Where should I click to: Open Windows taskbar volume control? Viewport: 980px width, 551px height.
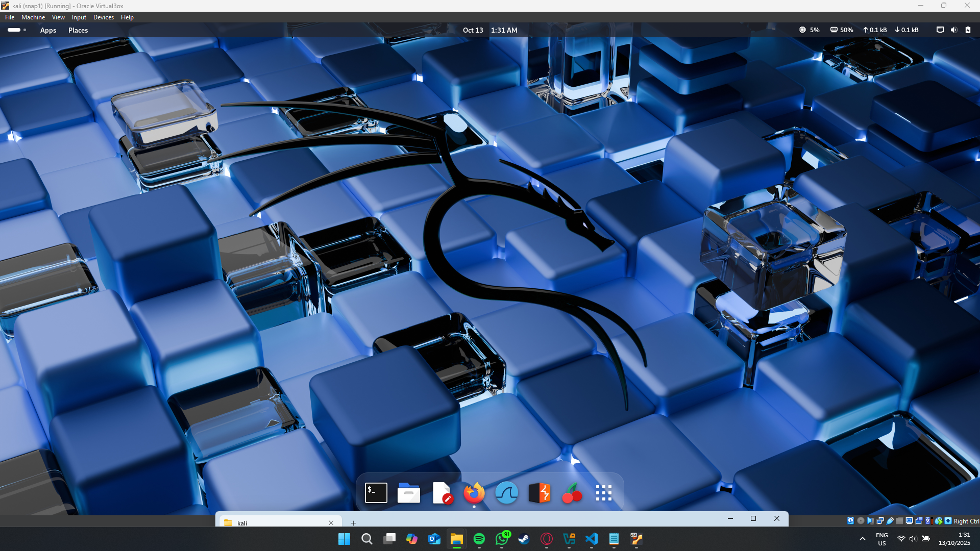pos(913,539)
